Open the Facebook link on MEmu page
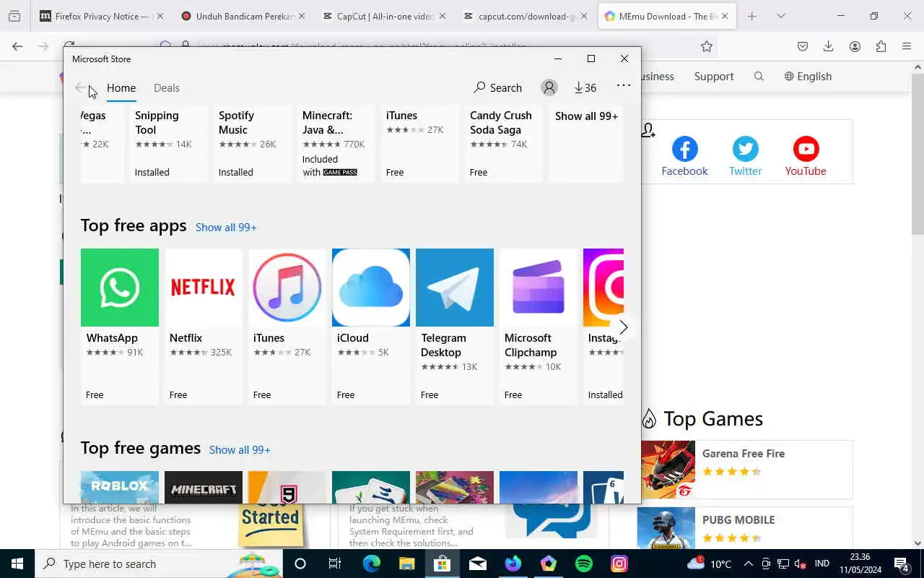Image resolution: width=924 pixels, height=578 pixels. pyautogui.click(x=684, y=157)
